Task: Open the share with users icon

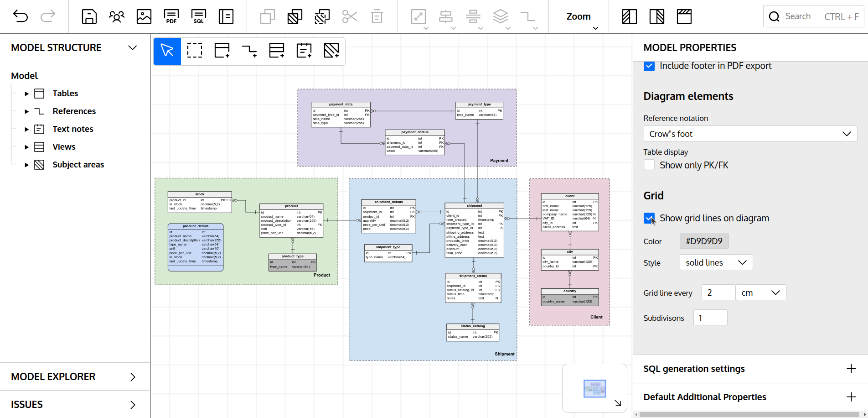Action: pos(117,16)
